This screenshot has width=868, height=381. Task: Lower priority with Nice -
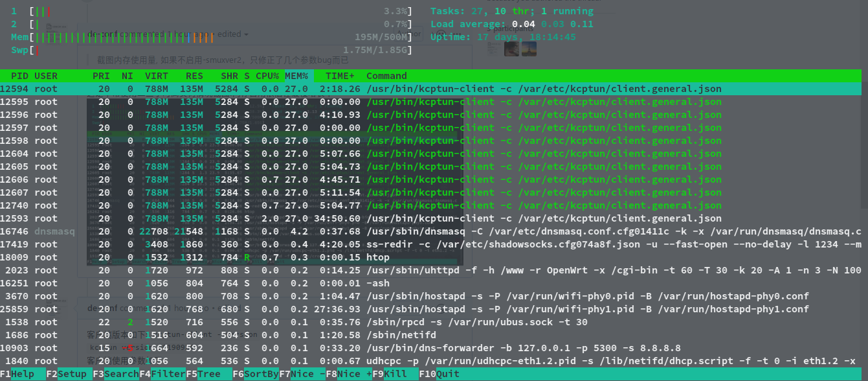[303, 373]
